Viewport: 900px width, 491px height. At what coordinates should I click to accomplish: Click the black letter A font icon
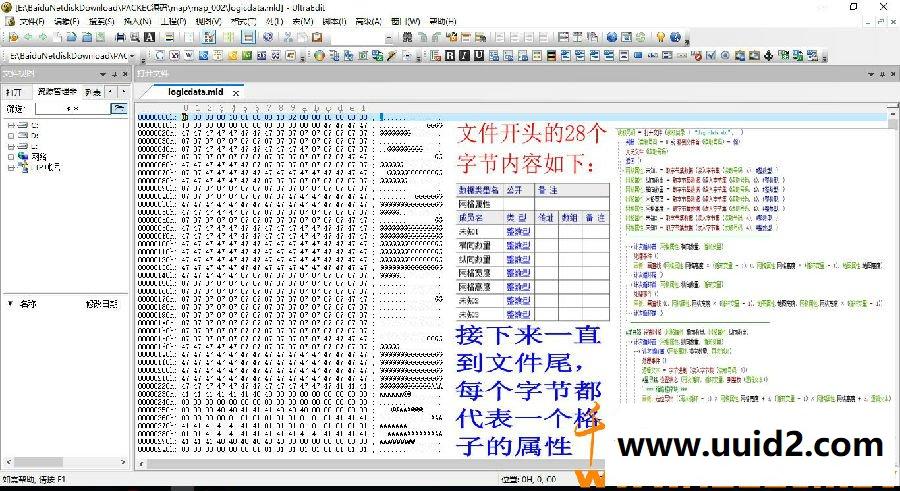point(149,37)
